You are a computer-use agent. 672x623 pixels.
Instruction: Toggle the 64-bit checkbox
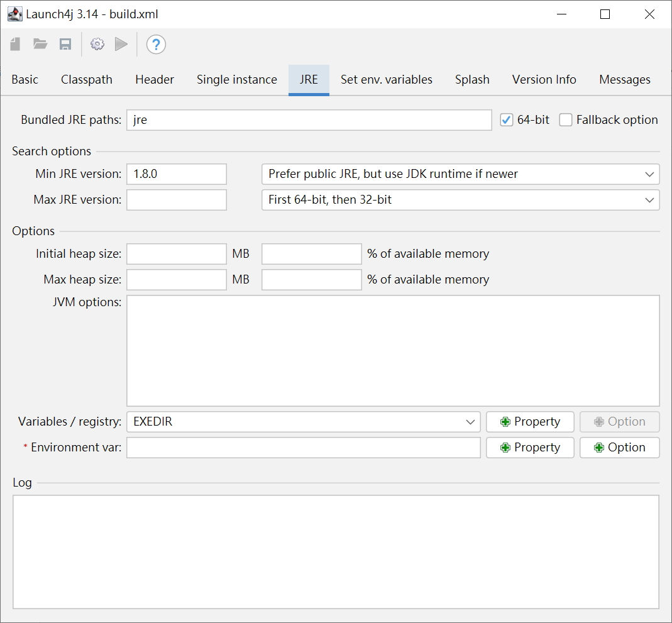tap(506, 120)
